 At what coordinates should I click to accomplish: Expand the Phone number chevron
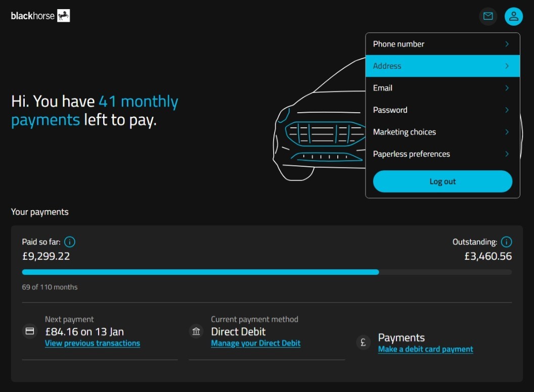pyautogui.click(x=507, y=44)
